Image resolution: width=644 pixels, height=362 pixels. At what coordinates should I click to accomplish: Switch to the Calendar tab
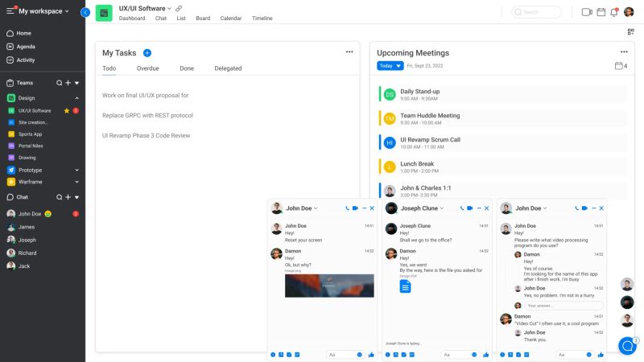231,18
